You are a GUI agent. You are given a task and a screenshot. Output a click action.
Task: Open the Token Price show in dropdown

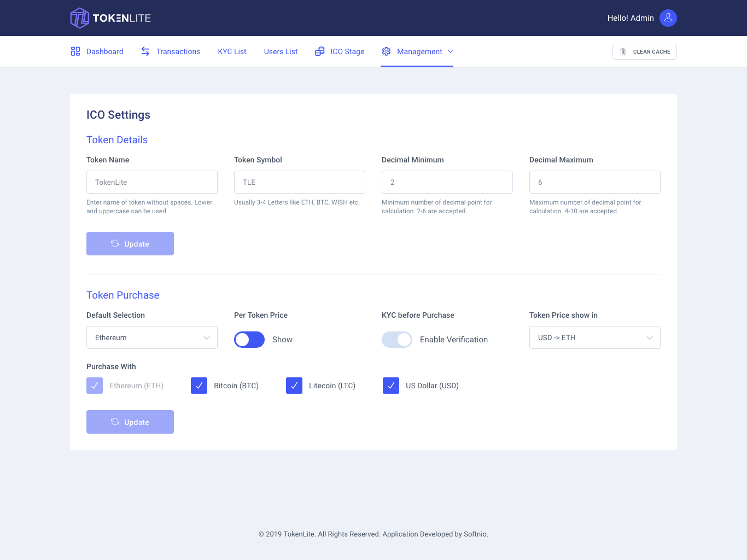(595, 337)
